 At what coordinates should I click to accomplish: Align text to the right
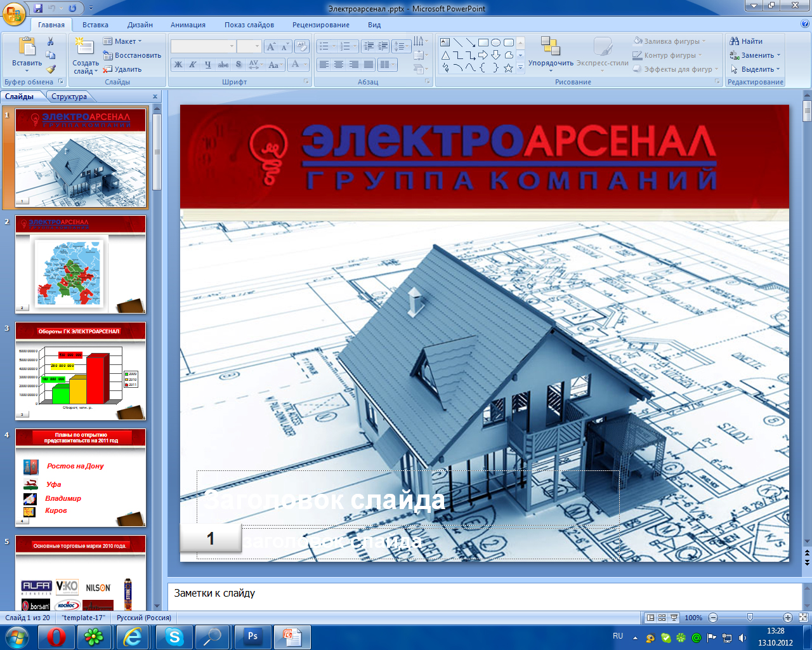(353, 64)
